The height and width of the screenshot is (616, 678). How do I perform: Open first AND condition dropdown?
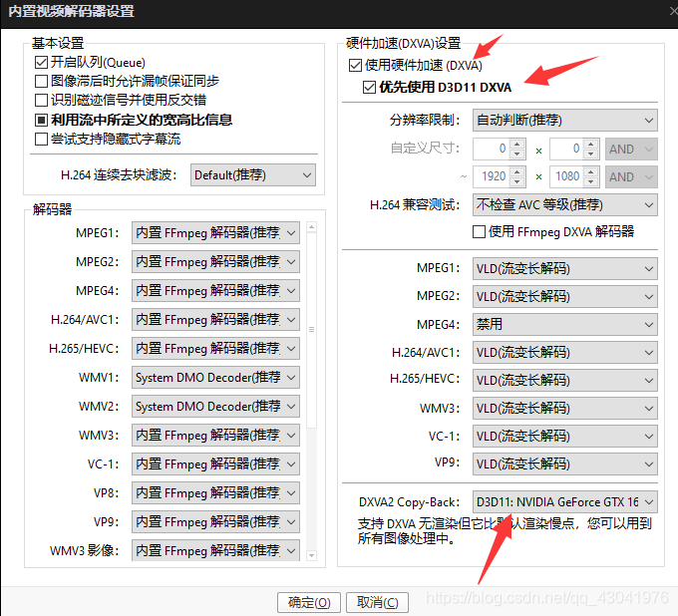pyautogui.click(x=631, y=150)
